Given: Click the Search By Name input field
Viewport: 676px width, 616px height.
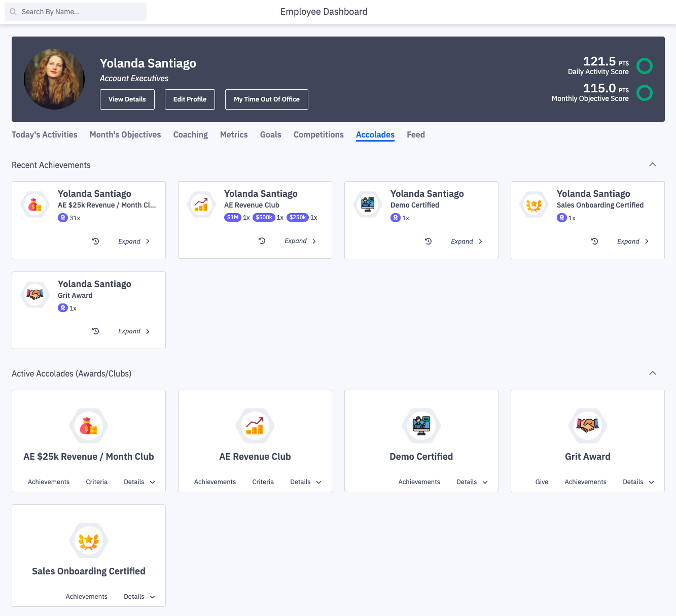Looking at the screenshot, I should click(x=75, y=11).
